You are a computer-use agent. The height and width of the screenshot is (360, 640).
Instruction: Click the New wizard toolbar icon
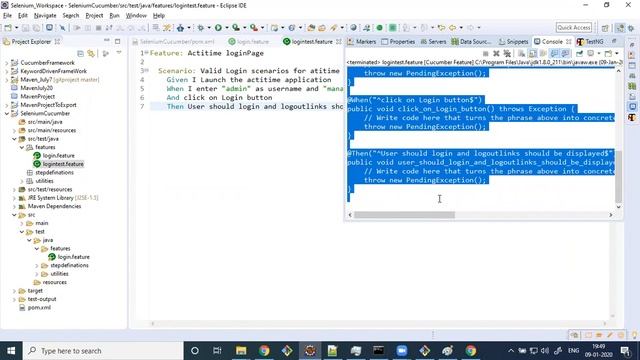pyautogui.click(x=7, y=28)
